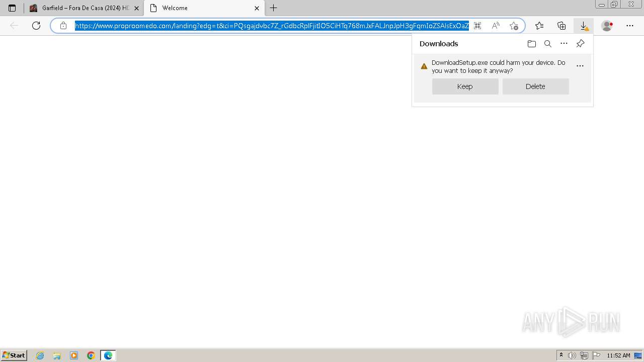Open a new tab with plus button
Screen dimensions: 644x362
(x=273, y=8)
